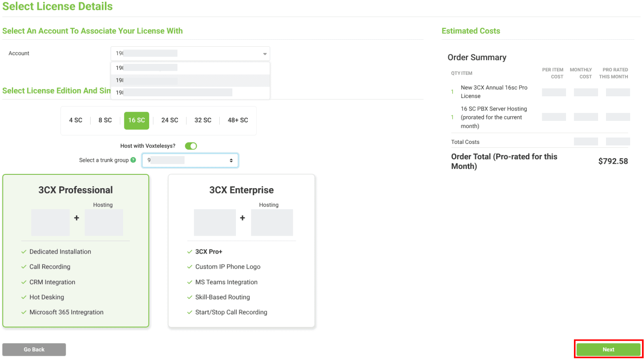Click the PRO RATED THIS MONTH column header
The width and height of the screenshot is (644, 361).
coord(614,73)
